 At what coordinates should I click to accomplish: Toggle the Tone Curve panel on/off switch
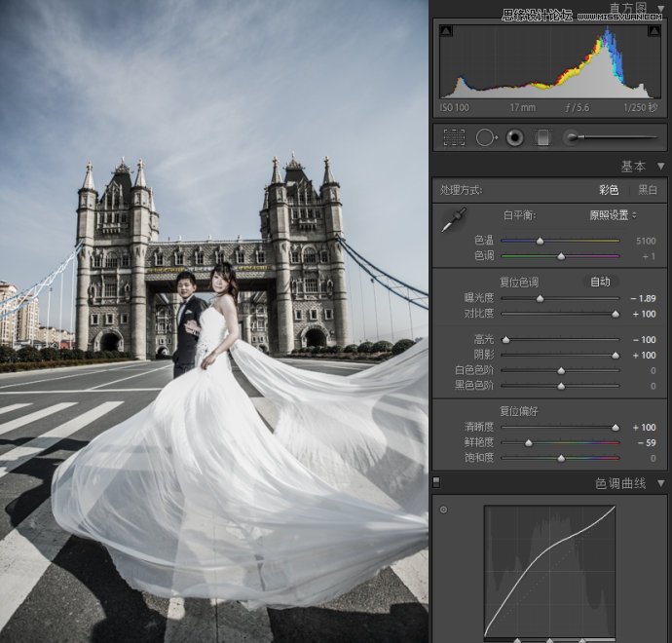pos(436,482)
